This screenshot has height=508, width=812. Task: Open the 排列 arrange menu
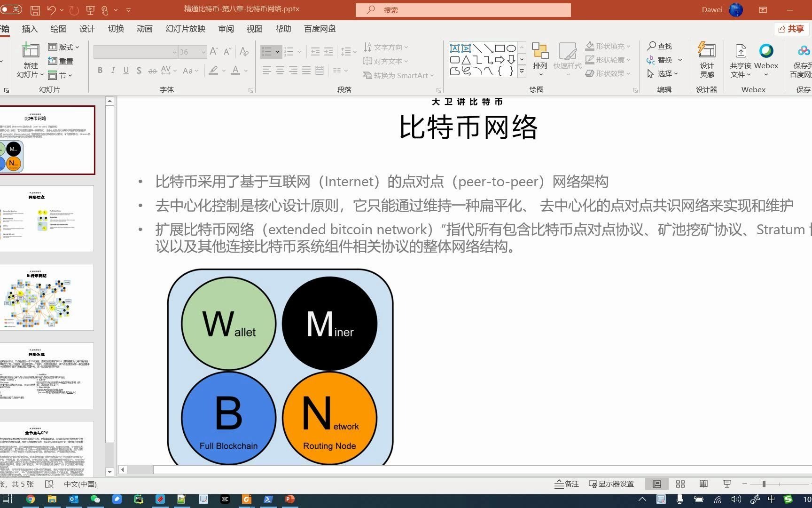tap(540, 58)
